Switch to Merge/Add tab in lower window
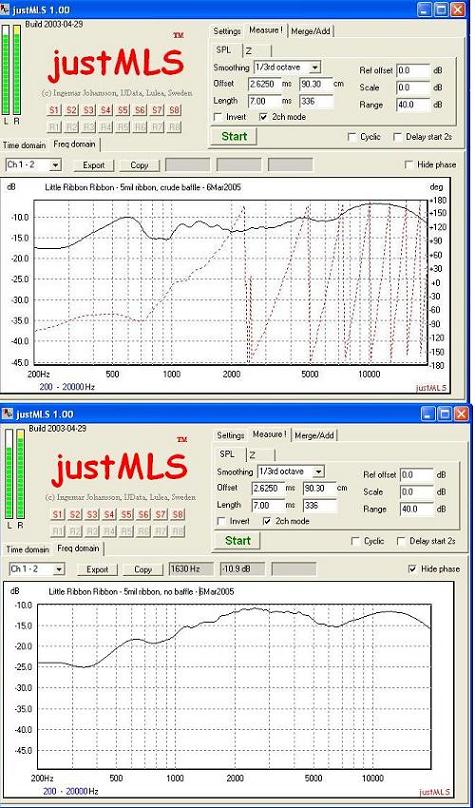 coord(314,435)
